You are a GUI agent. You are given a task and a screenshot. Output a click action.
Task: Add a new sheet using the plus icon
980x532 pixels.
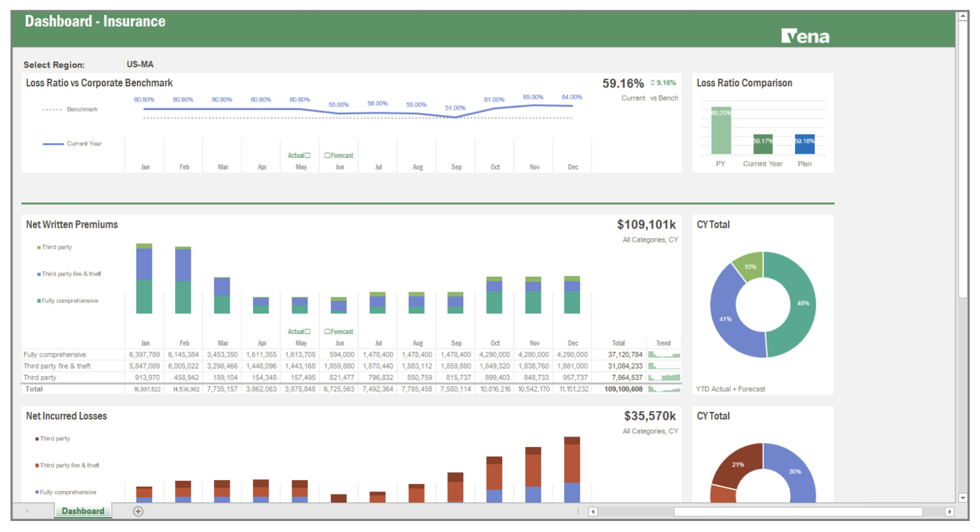click(138, 511)
